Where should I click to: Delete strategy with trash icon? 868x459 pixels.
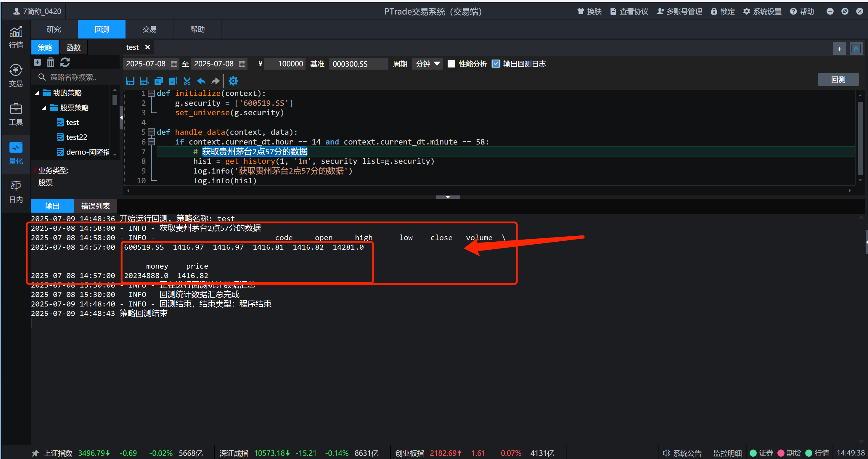(x=51, y=62)
